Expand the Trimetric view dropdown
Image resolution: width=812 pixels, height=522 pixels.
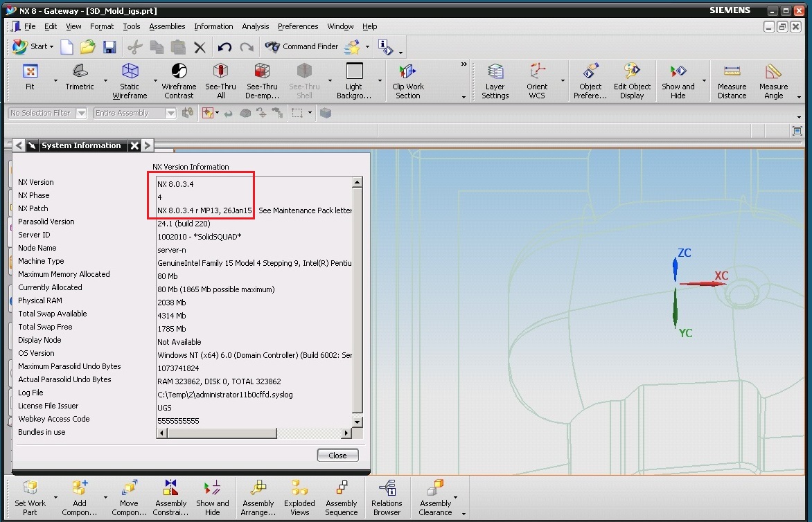click(x=105, y=81)
